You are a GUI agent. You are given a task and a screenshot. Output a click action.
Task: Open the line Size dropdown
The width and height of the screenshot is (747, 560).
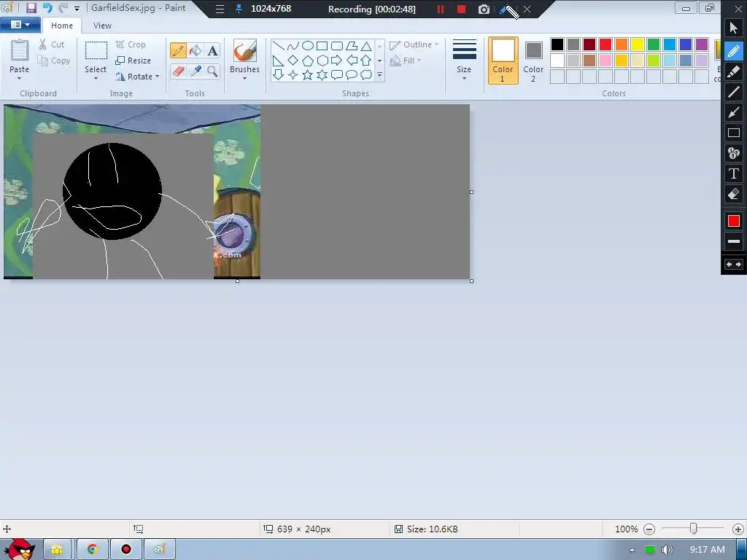click(x=464, y=60)
